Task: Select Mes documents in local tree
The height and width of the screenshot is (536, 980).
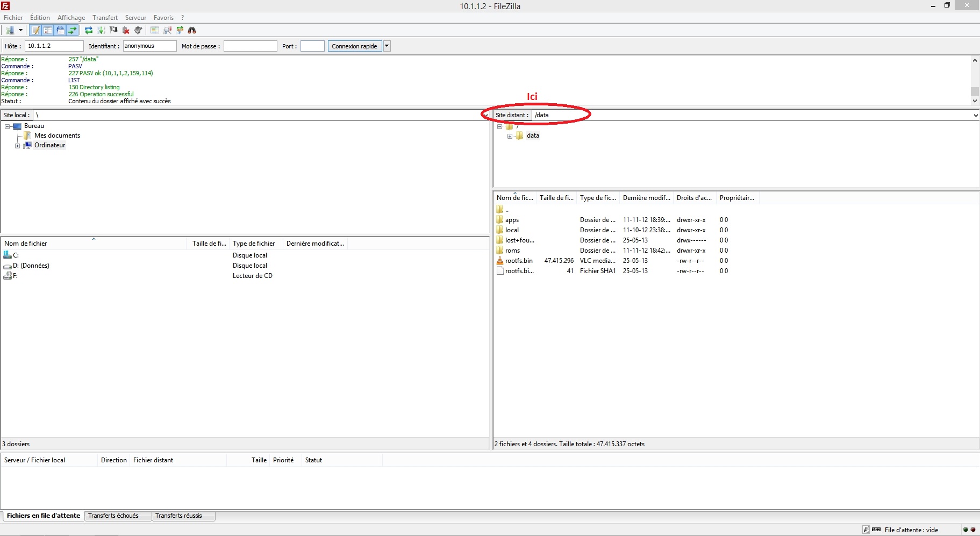Action: (57, 135)
